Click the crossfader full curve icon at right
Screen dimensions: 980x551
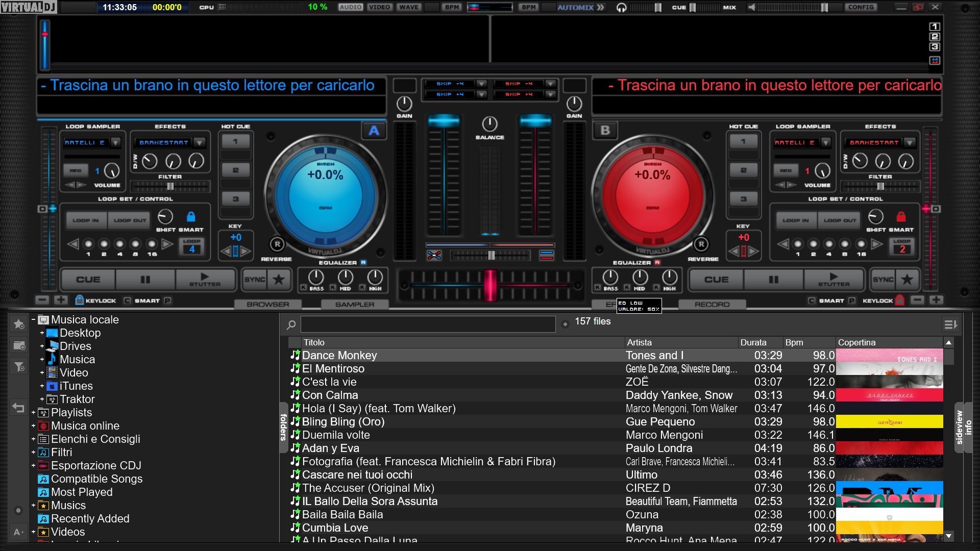coord(547,255)
